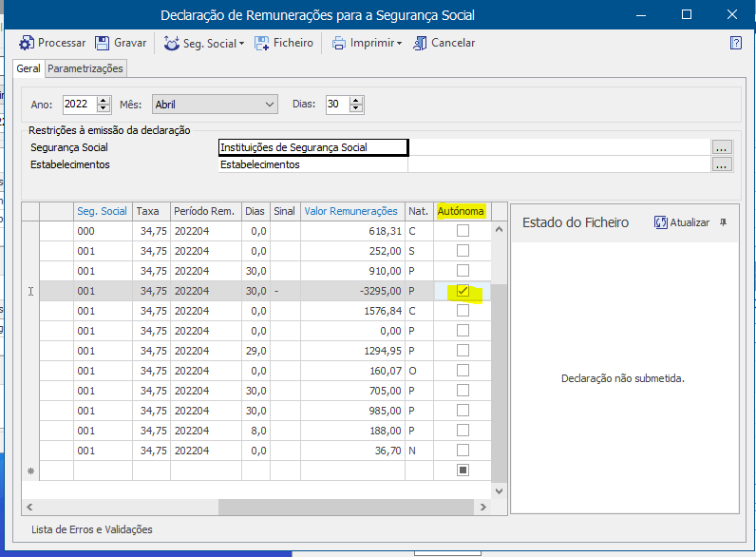Refresh file status with Atualizar
Screen dimensions: 756x557
tap(682, 222)
